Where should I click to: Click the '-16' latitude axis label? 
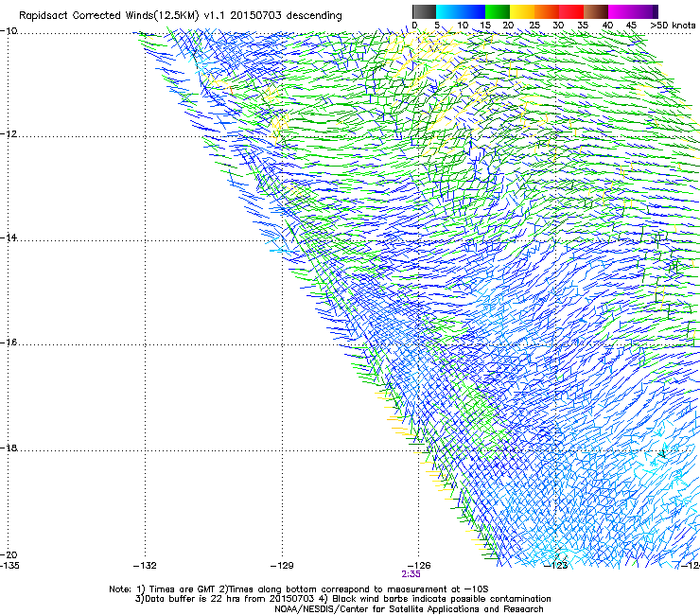coord(9,343)
